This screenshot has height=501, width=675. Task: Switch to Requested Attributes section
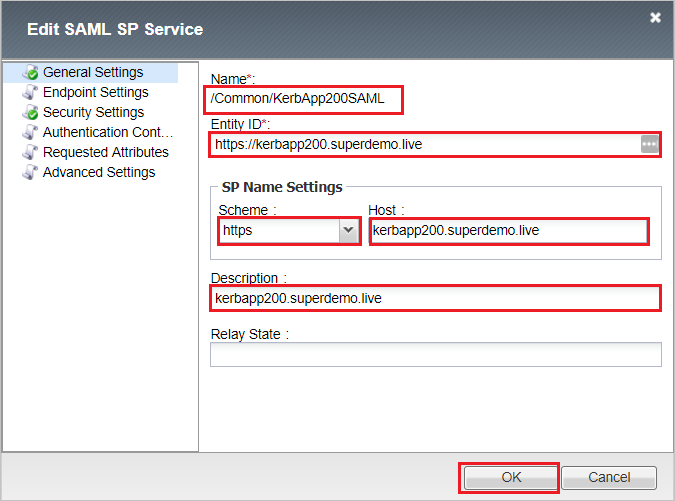point(106,152)
